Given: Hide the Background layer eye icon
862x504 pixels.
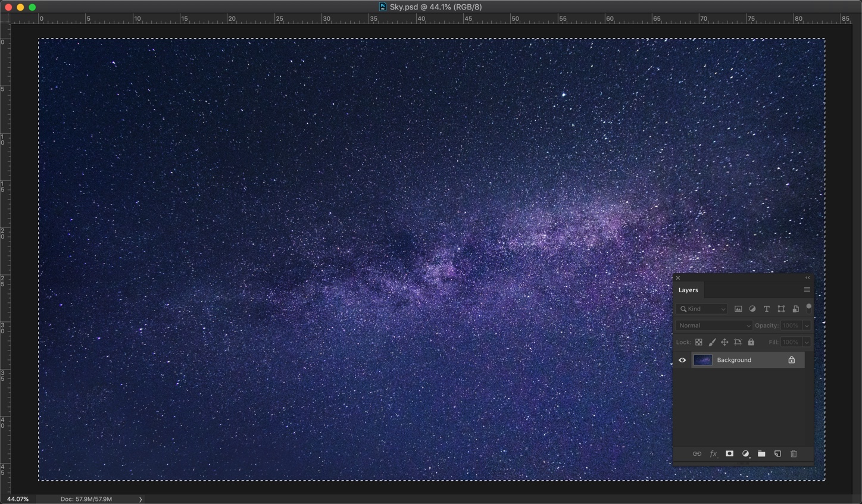Looking at the screenshot, I should coord(682,360).
